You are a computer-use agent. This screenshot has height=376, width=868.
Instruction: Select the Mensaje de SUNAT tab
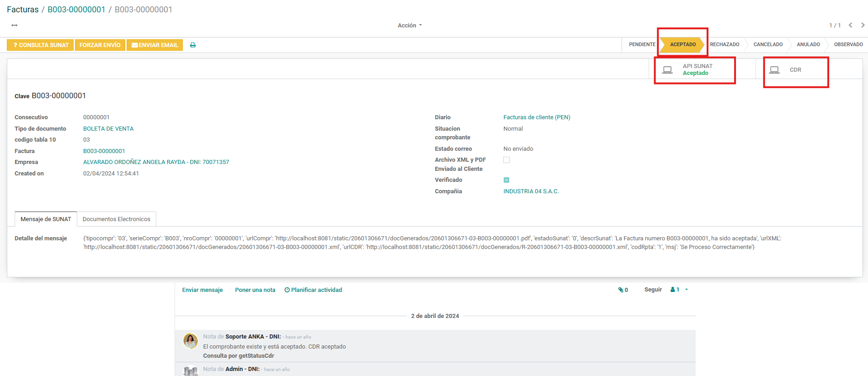tap(46, 219)
